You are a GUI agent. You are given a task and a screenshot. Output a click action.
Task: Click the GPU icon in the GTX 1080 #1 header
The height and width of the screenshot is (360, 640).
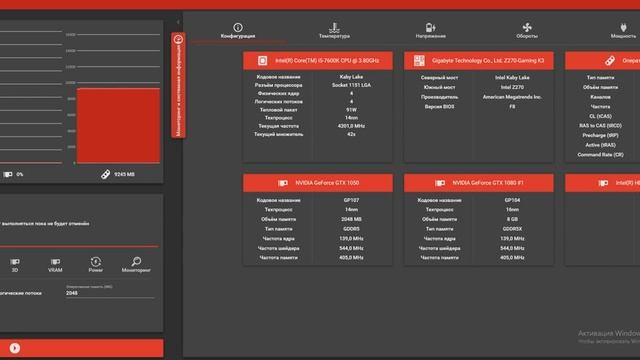pyautogui.click(x=440, y=183)
